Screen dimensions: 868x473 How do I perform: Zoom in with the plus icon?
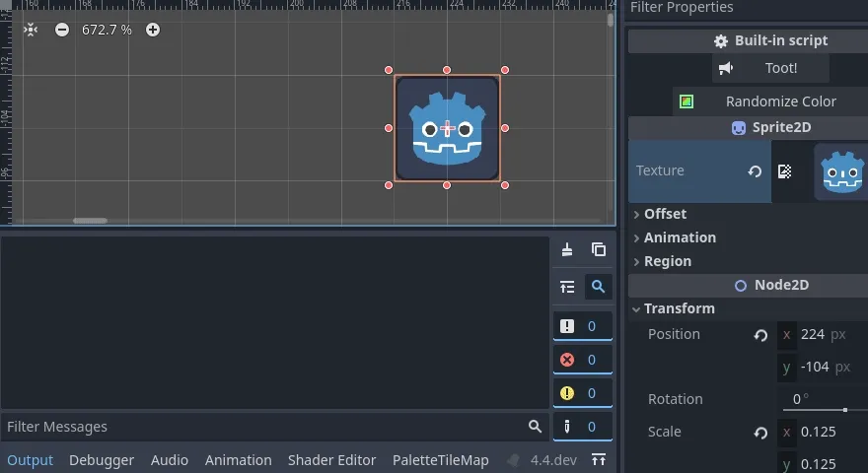153,30
